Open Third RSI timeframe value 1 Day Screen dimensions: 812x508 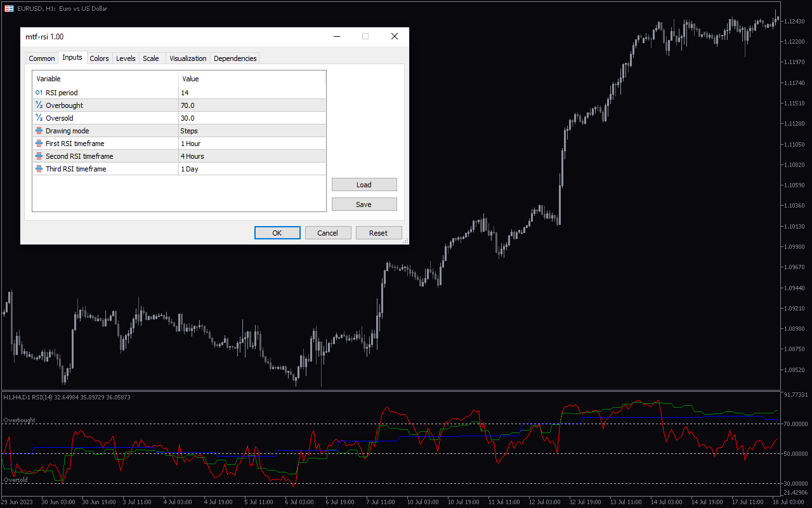[252, 169]
